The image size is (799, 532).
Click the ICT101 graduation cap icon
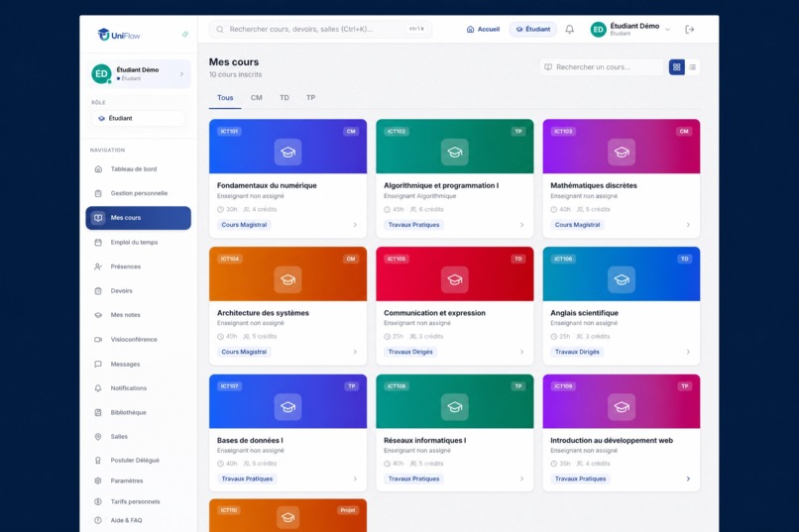point(287,153)
